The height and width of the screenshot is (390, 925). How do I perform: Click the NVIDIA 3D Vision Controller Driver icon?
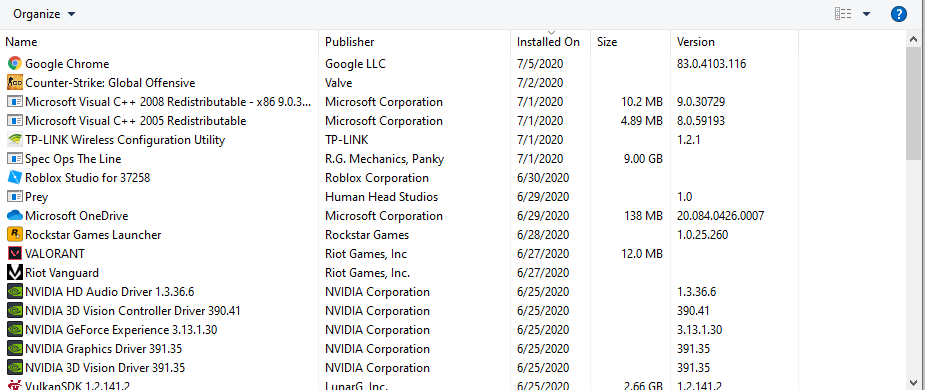(15, 311)
